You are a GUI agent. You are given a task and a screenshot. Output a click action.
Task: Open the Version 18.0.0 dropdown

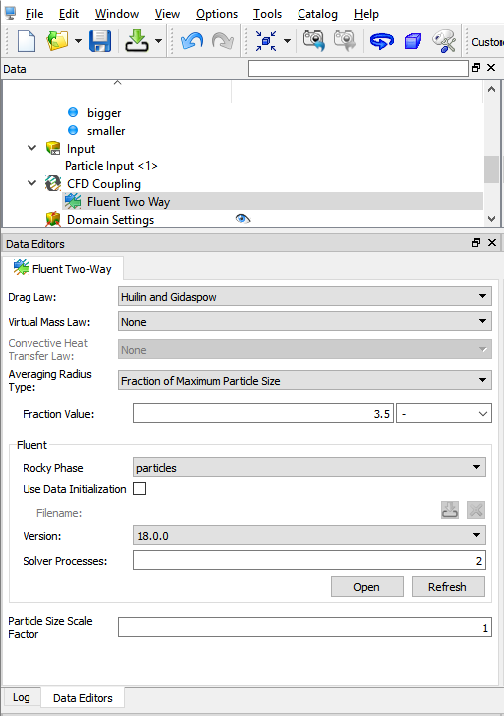pyautogui.click(x=309, y=535)
